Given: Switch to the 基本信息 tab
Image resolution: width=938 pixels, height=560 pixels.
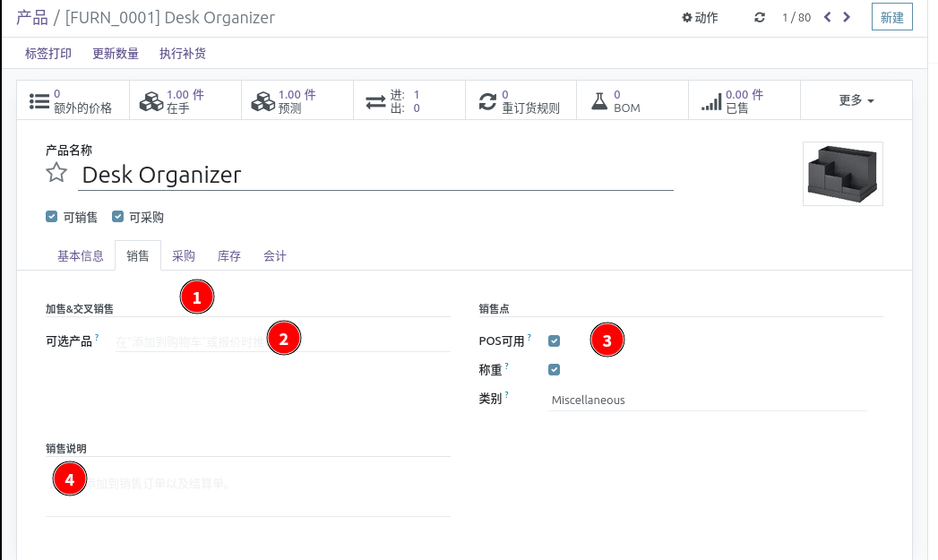Looking at the screenshot, I should [80, 256].
